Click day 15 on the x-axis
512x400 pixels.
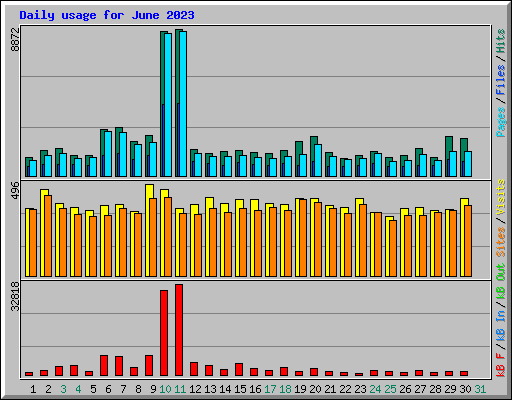[x=240, y=389]
